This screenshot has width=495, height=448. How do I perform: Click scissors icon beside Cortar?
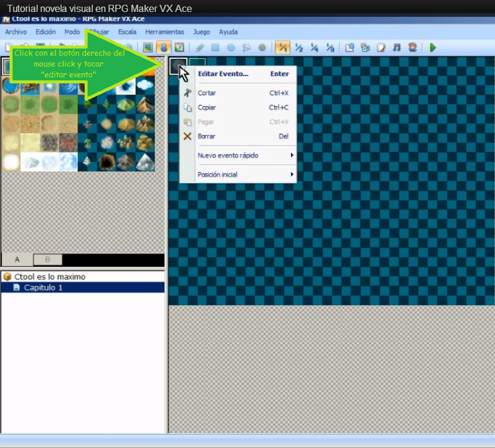coord(188,93)
